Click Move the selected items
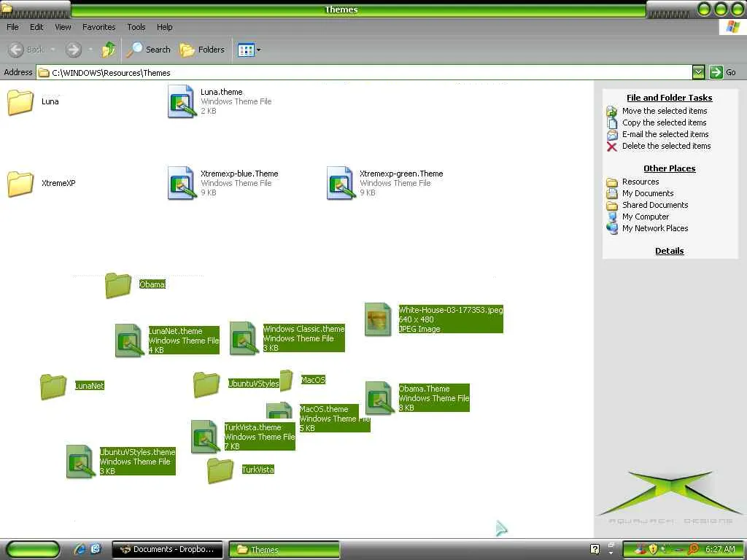This screenshot has height=560, width=747. pyautogui.click(x=664, y=111)
